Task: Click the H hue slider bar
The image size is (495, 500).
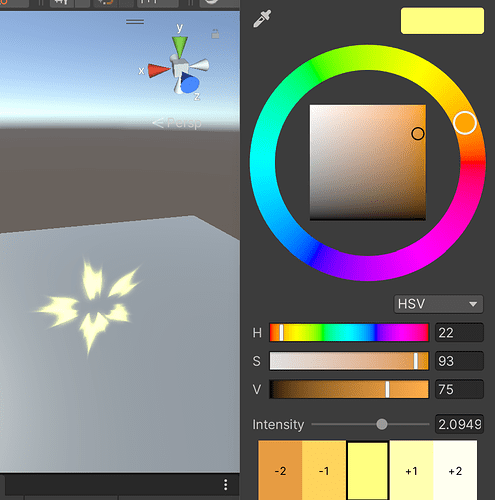Action: [349, 332]
